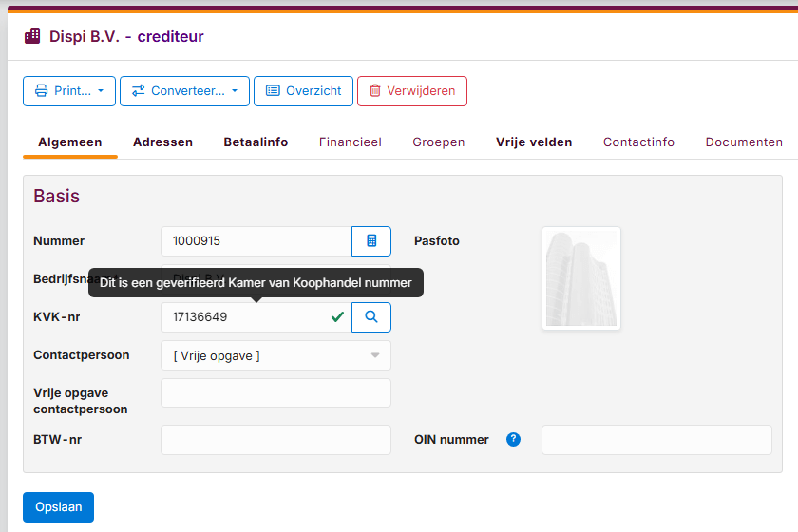Focus the BTW-nr input field
Screen dimensions: 798x532
[x=275, y=440]
